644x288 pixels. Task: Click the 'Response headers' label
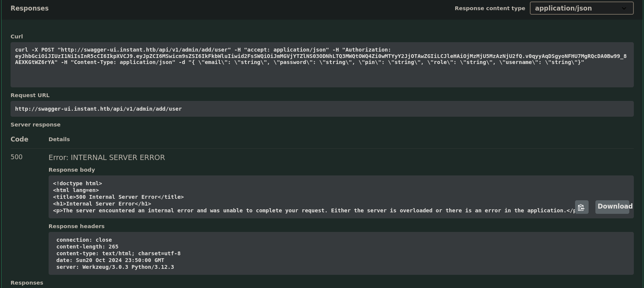point(76,226)
